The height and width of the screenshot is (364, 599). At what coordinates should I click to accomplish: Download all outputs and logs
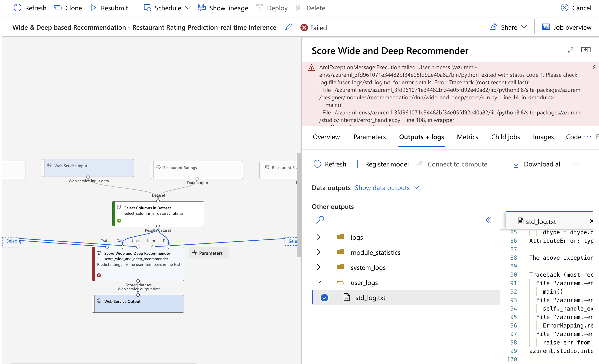click(537, 164)
